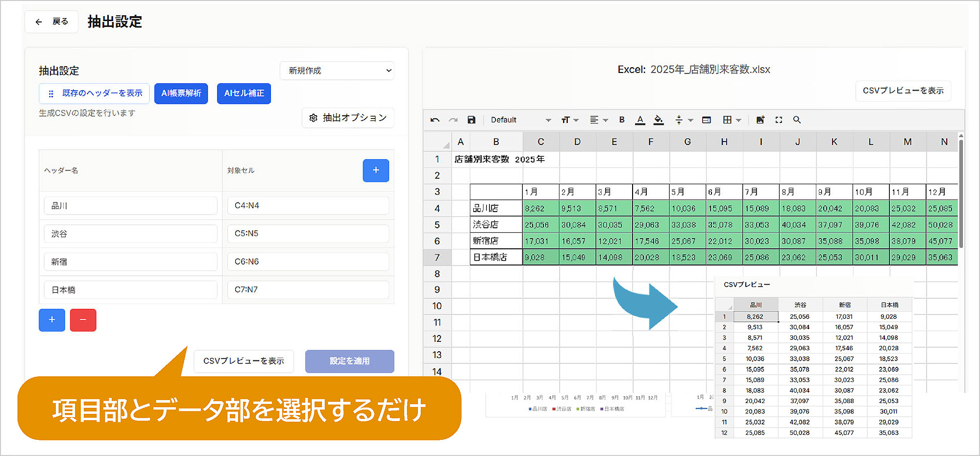Click the C4:N4 target cell field
The height and width of the screenshot is (456, 980).
pos(308,206)
